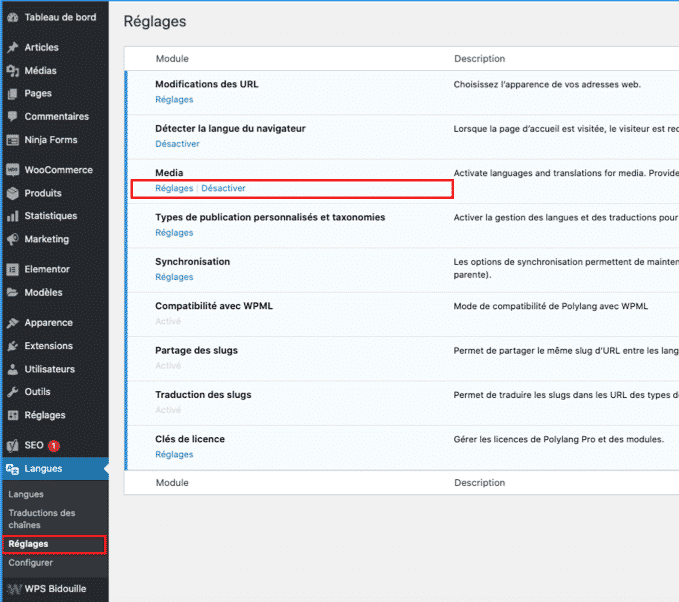Click Désactiver under Détecter la langue
The image size is (679, 602).
click(177, 144)
